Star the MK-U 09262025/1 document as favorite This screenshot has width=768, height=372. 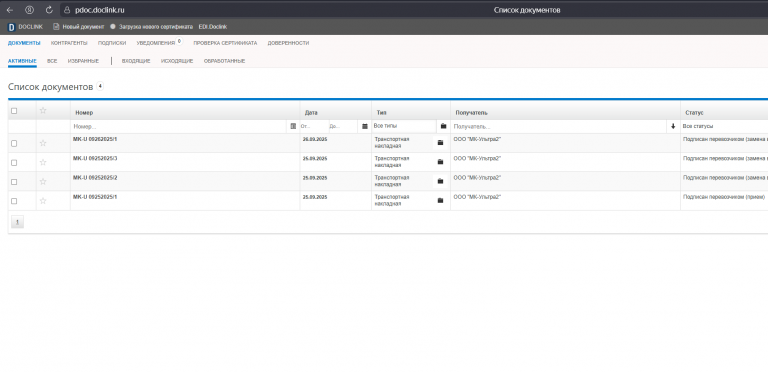click(x=43, y=143)
